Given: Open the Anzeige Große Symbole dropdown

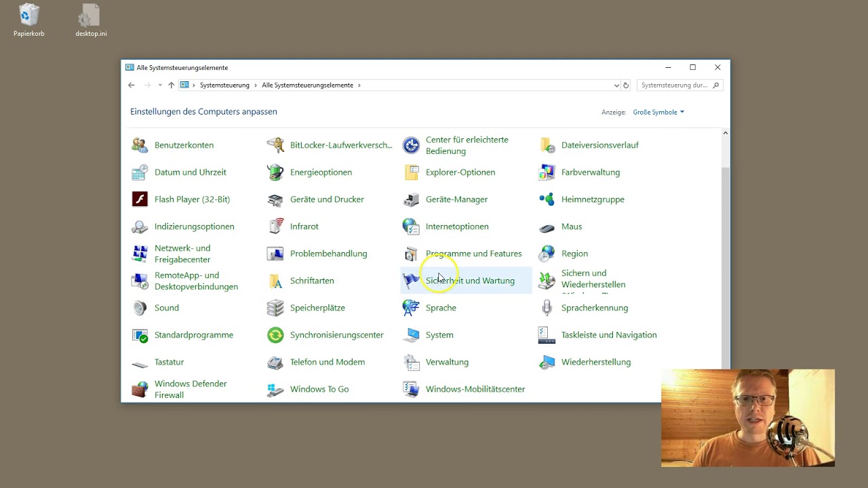Looking at the screenshot, I should pyautogui.click(x=658, y=112).
